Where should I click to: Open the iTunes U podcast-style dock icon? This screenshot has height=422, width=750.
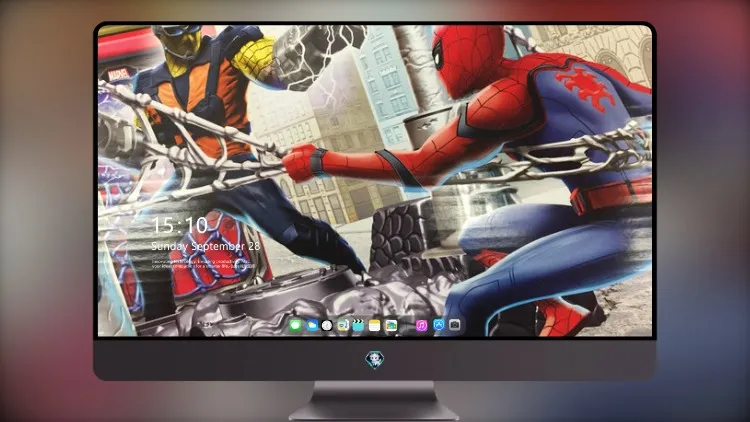343,326
